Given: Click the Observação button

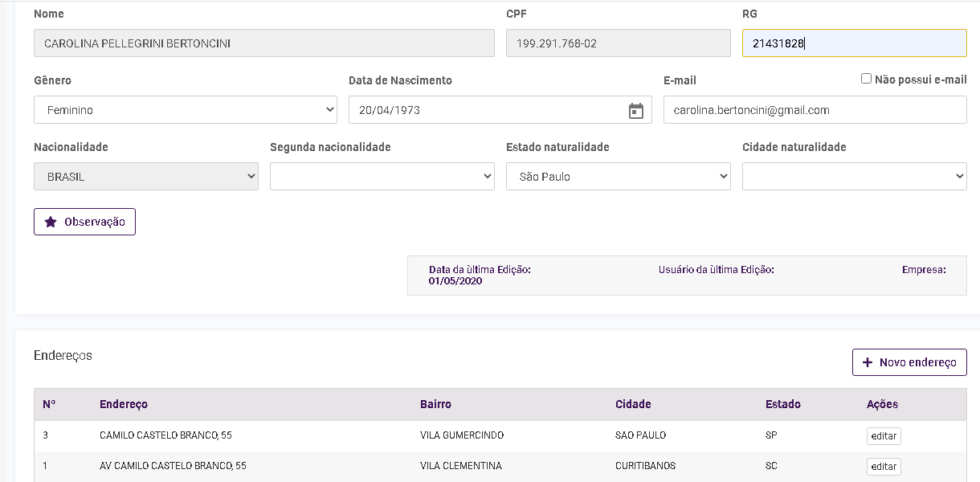Looking at the screenshot, I should pyautogui.click(x=85, y=223).
